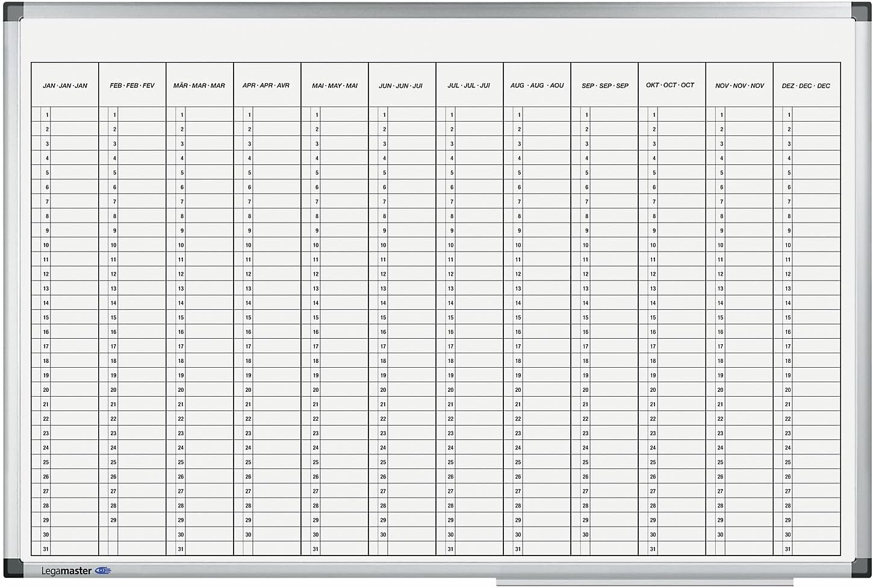Select the JUN · JUN · JUI month header

(401, 85)
